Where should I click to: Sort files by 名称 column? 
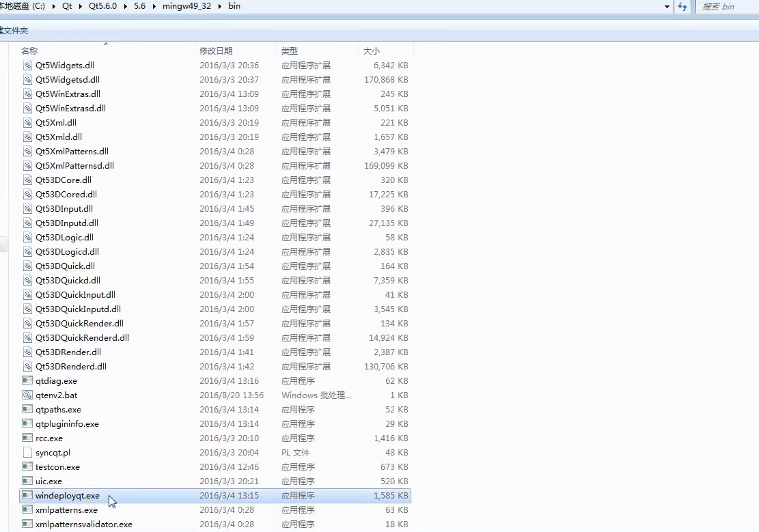[29, 51]
